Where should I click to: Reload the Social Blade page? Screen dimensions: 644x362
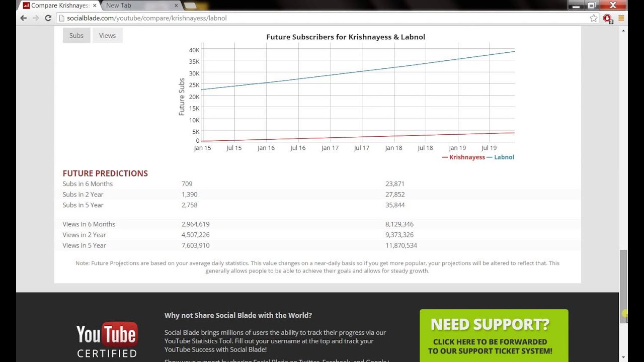pos(48,18)
